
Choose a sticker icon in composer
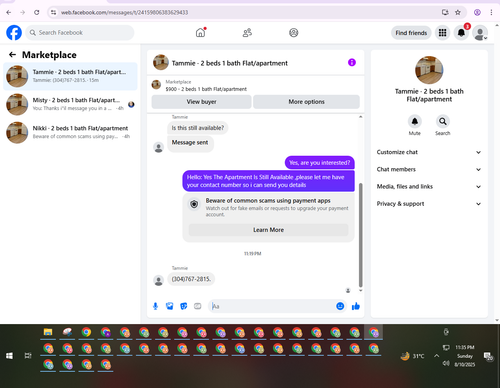point(184,306)
